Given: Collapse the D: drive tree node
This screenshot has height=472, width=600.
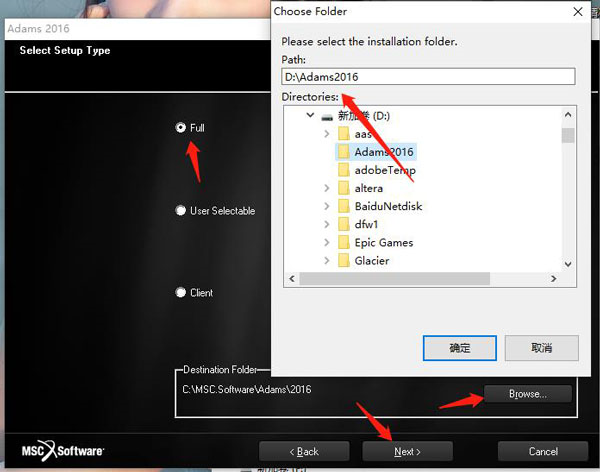Looking at the screenshot, I should pos(310,115).
